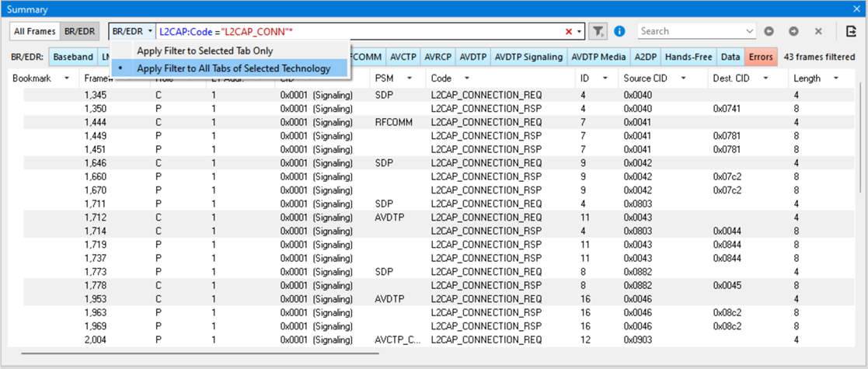
Task: Click the AVDTP PSM cell in frame 1,712
Action: pyautogui.click(x=390, y=217)
